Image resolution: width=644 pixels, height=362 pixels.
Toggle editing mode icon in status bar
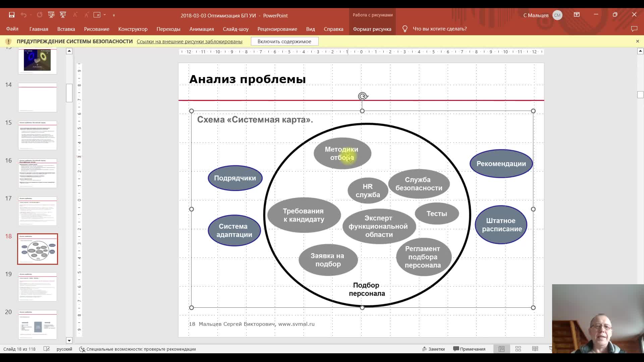click(47, 349)
